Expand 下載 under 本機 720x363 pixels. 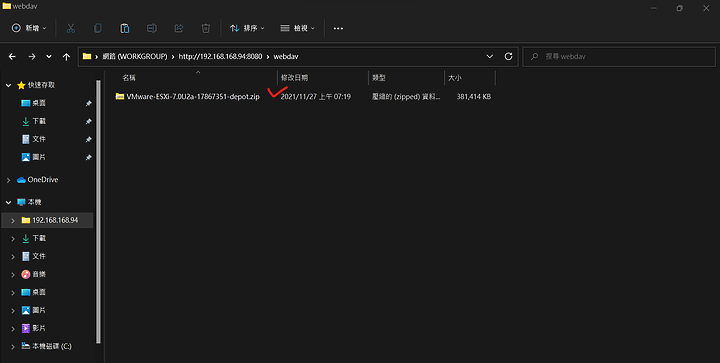pyautogui.click(x=13, y=239)
